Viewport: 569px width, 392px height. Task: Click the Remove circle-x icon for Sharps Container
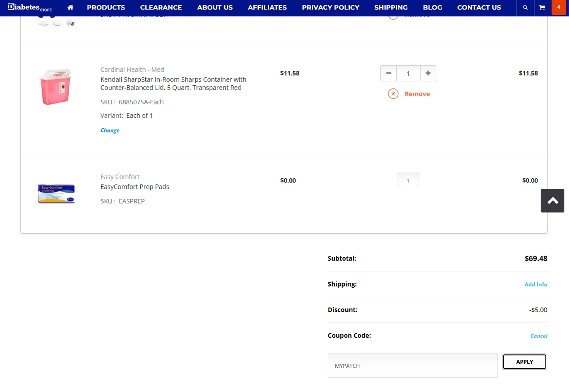pyautogui.click(x=393, y=94)
